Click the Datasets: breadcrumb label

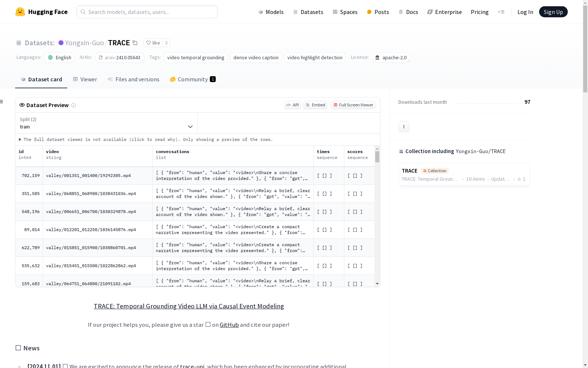40,43
